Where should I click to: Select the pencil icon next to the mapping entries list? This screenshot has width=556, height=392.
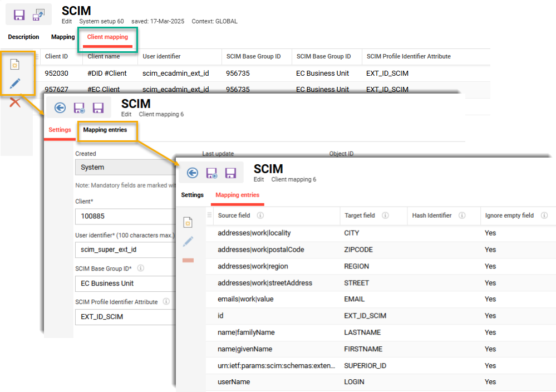pyautogui.click(x=188, y=241)
